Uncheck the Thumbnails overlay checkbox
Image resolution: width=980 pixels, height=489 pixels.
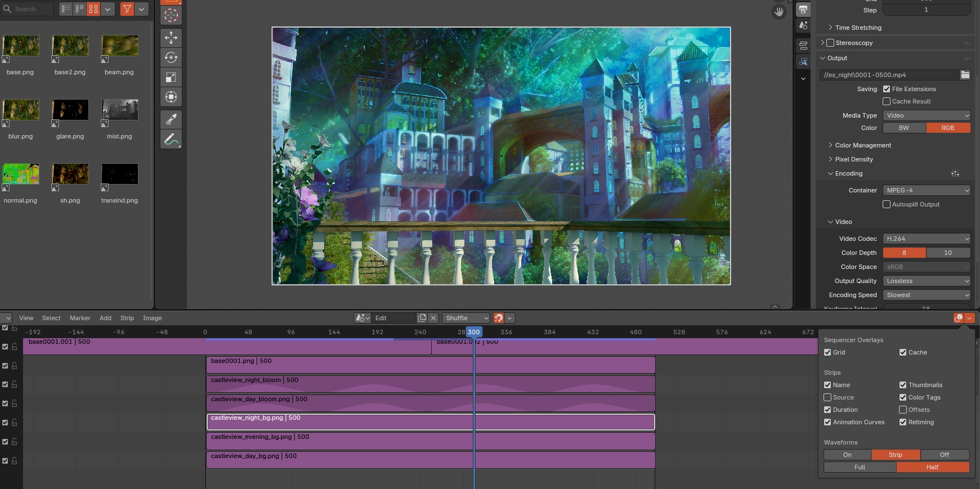pyautogui.click(x=903, y=385)
